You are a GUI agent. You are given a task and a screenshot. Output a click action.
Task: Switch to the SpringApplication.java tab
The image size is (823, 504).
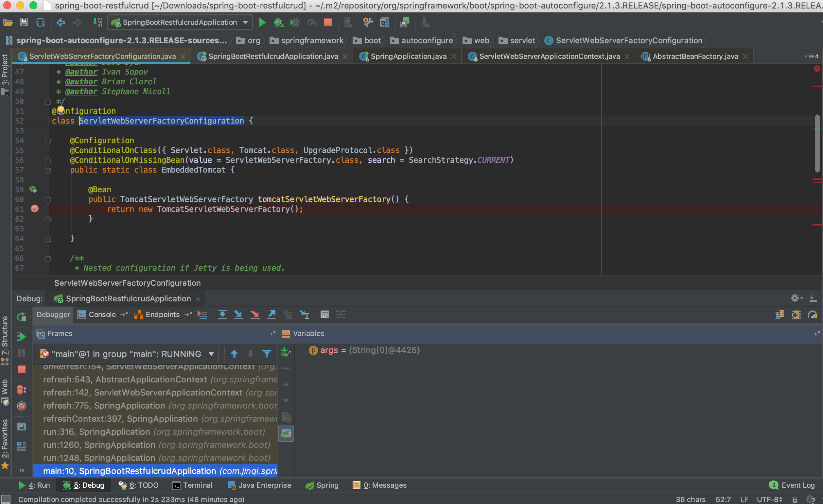[x=408, y=57]
